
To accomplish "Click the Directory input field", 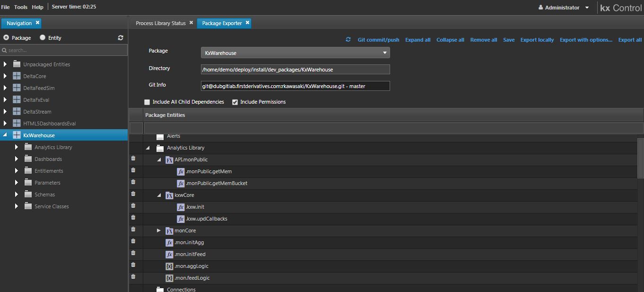I will (295, 70).
